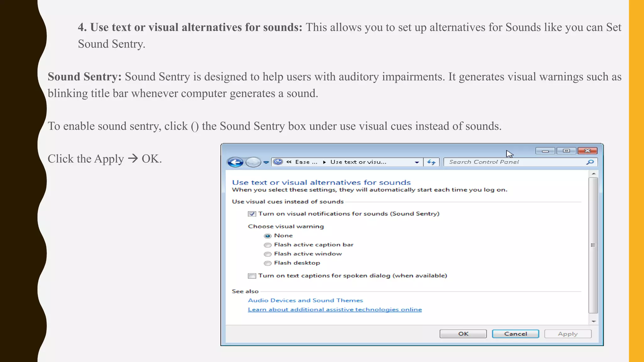Click the Cancel button

click(x=515, y=334)
